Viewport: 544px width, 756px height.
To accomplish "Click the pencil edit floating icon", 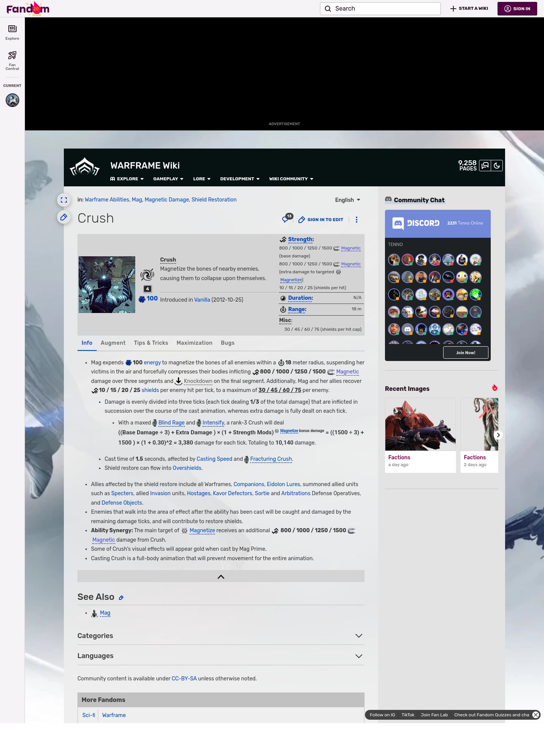I will 64,217.
